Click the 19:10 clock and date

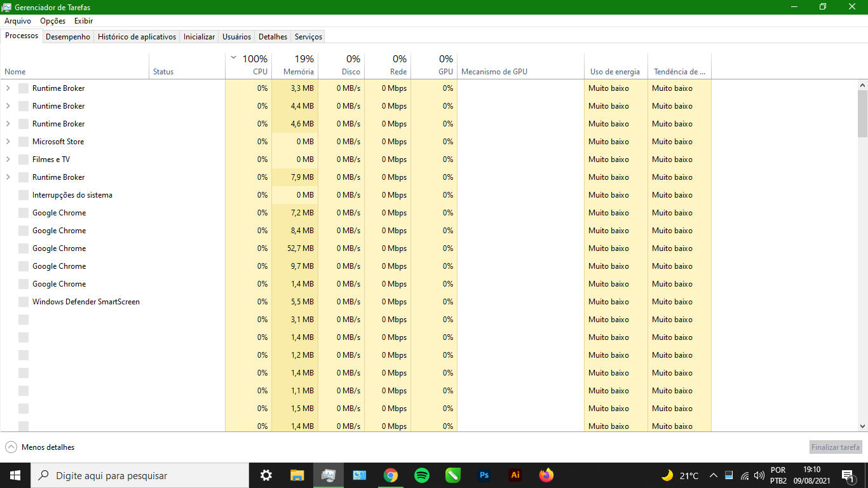(812, 475)
